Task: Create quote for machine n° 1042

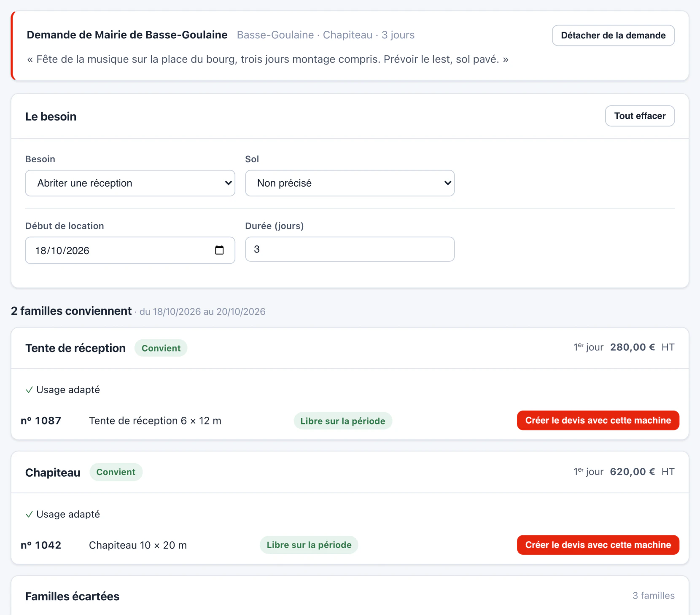Action: click(x=598, y=545)
